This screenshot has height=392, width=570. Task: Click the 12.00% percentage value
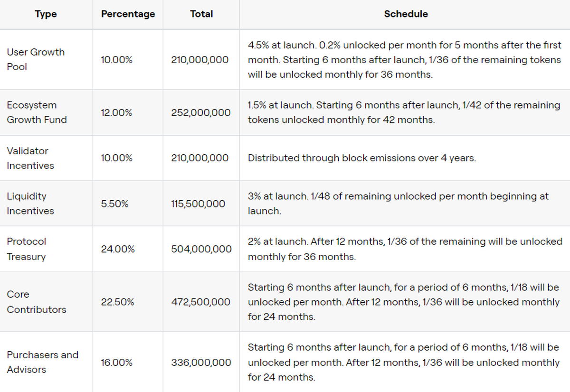pos(116,112)
